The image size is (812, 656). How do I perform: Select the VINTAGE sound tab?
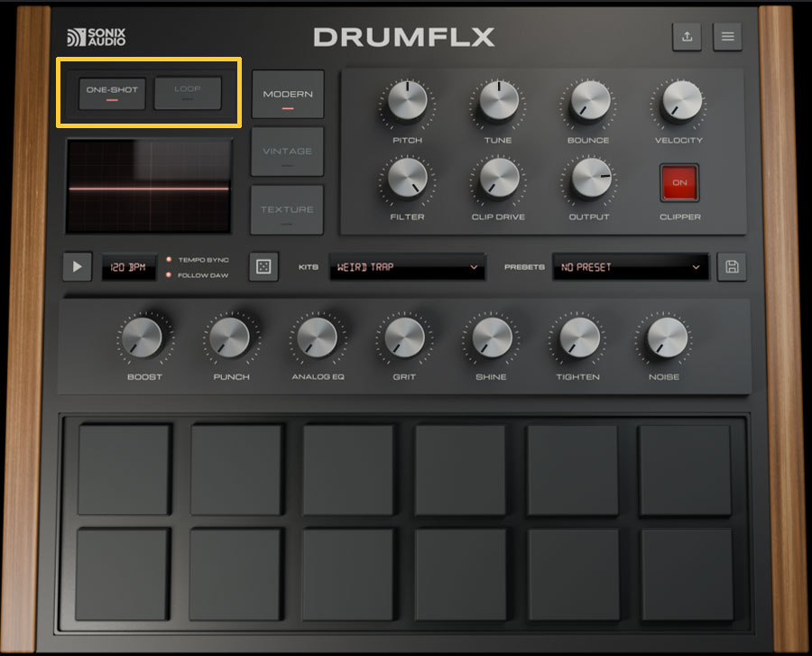tap(288, 152)
